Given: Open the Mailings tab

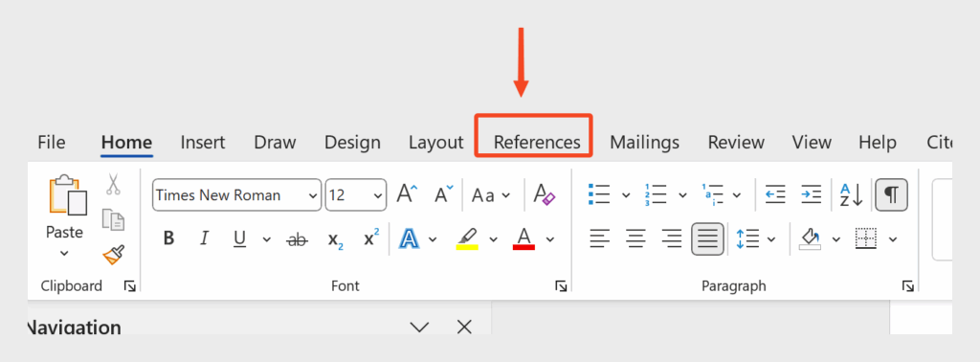Looking at the screenshot, I should (x=644, y=142).
